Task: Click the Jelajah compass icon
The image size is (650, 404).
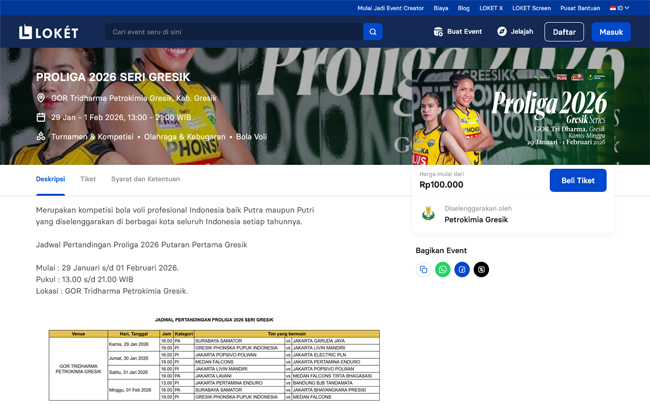Action: (x=502, y=31)
